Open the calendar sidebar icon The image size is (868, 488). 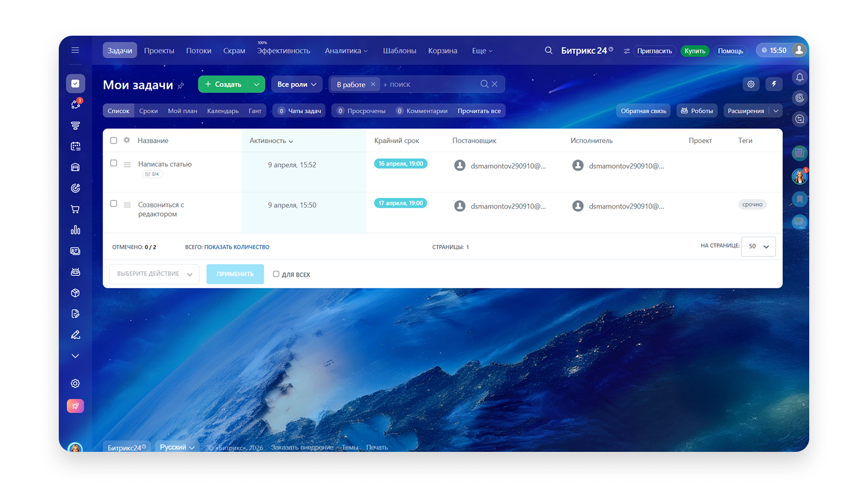point(75,146)
